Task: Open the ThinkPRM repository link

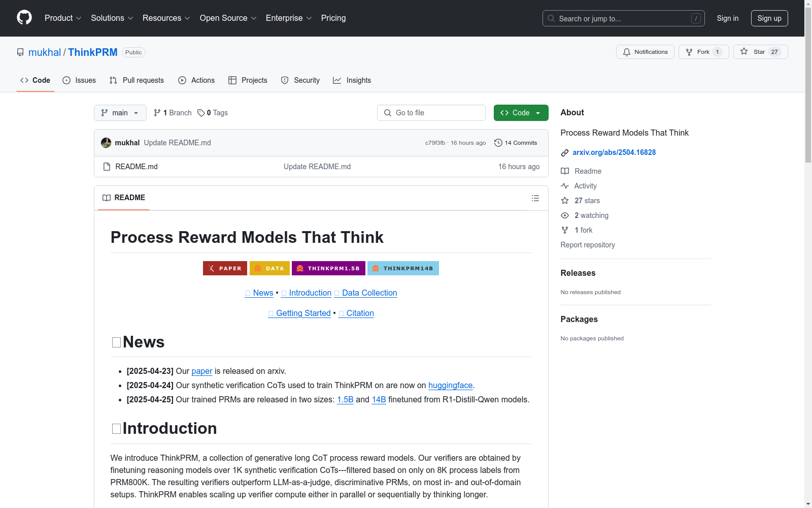Action: point(93,52)
